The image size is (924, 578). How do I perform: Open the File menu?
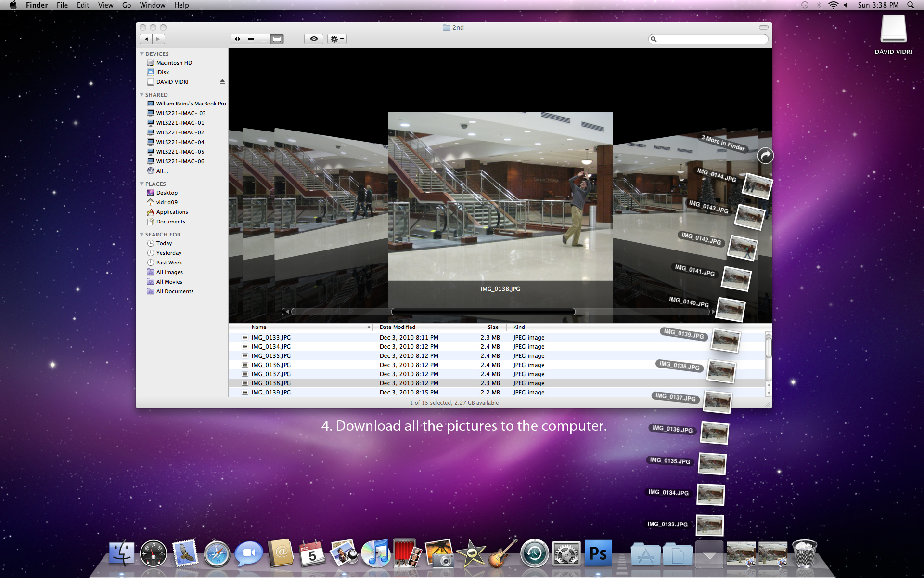[x=62, y=5]
